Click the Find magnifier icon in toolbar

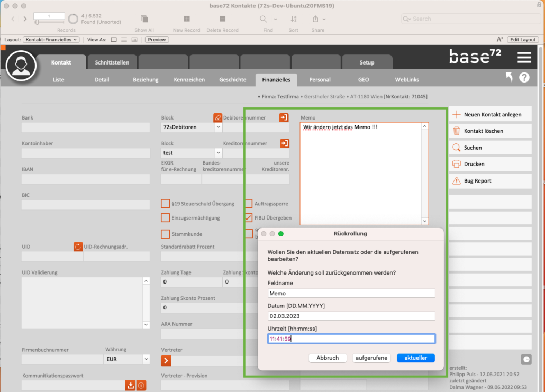point(264,19)
